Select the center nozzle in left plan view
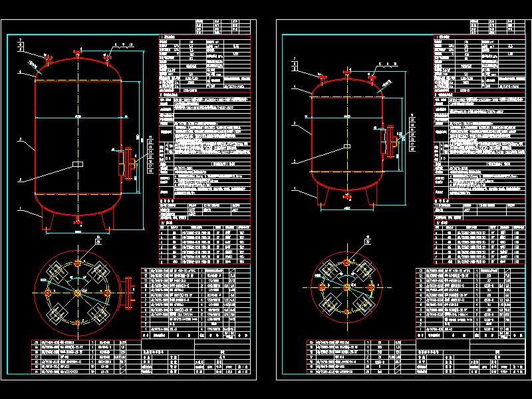 (x=77, y=293)
